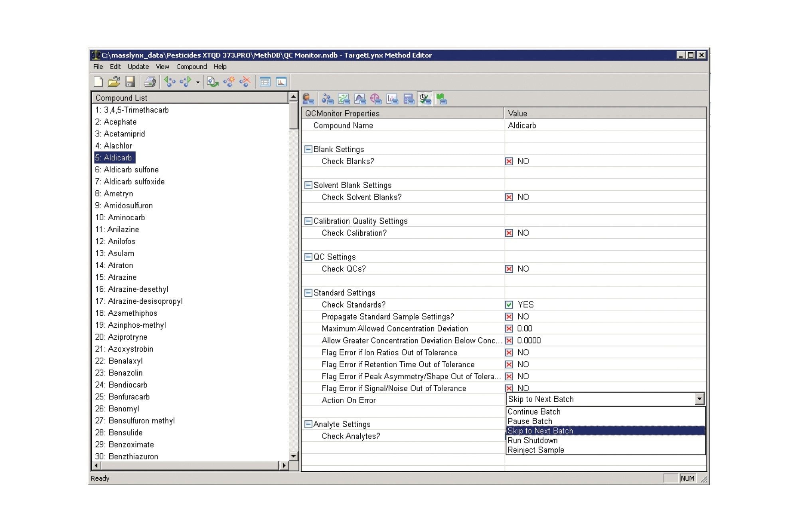
Task: Click the Compound List column header
Action: (x=190, y=98)
